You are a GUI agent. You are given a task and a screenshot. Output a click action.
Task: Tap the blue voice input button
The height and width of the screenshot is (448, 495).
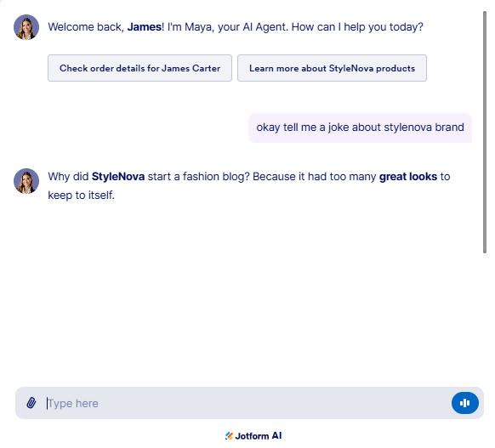click(464, 403)
